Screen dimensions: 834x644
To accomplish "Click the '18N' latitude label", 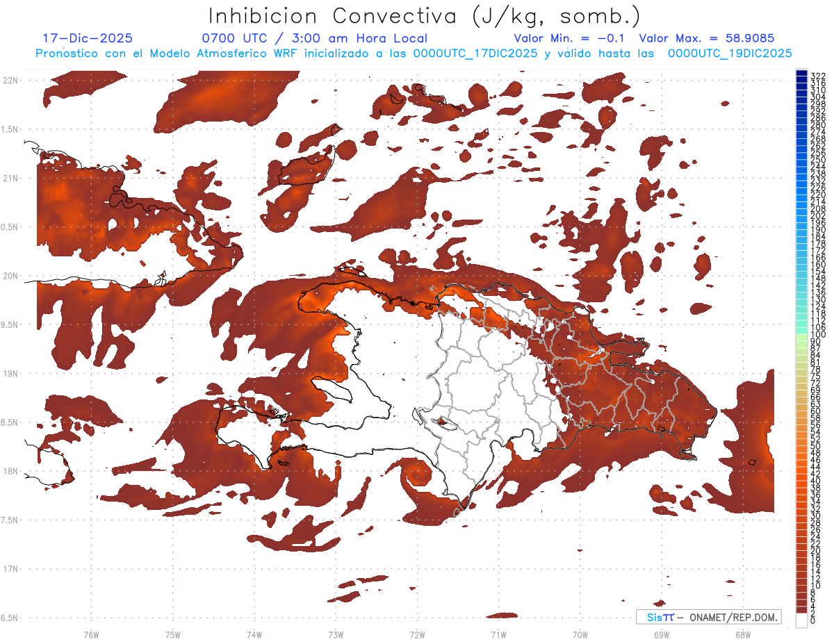I will [x=11, y=471].
